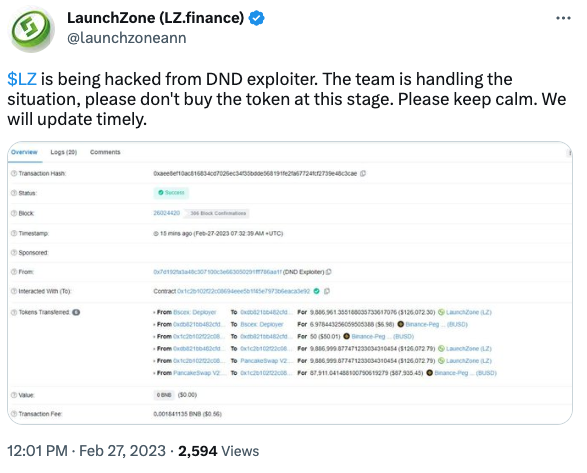Click the blue verified badge beside LaunchZone
Viewport: 587px width, 473px height.
coord(257,18)
